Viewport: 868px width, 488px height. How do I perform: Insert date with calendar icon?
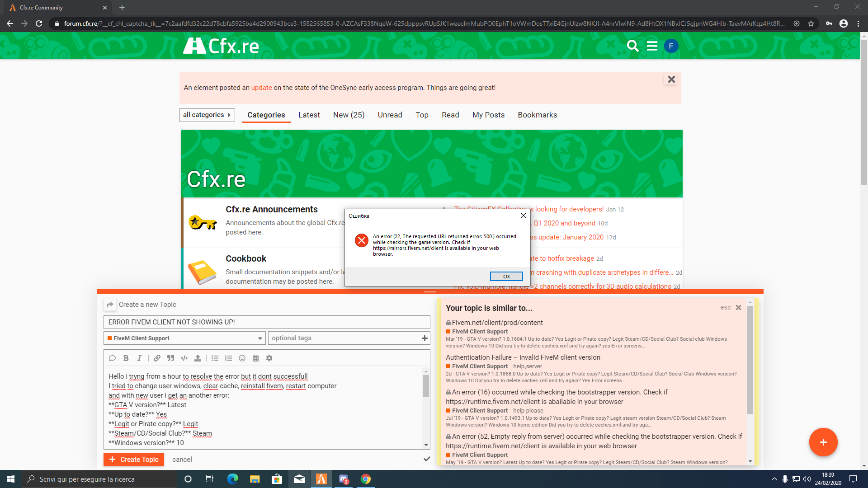point(255,358)
